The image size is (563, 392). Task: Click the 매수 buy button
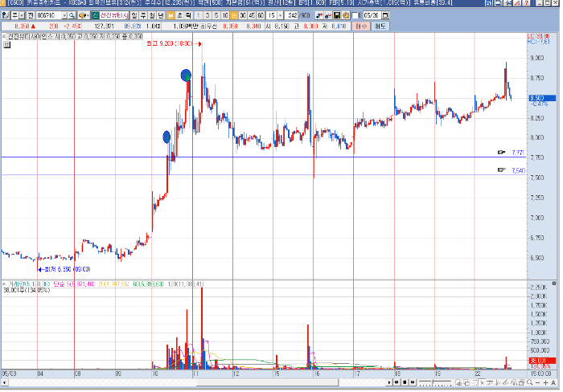pos(361,27)
